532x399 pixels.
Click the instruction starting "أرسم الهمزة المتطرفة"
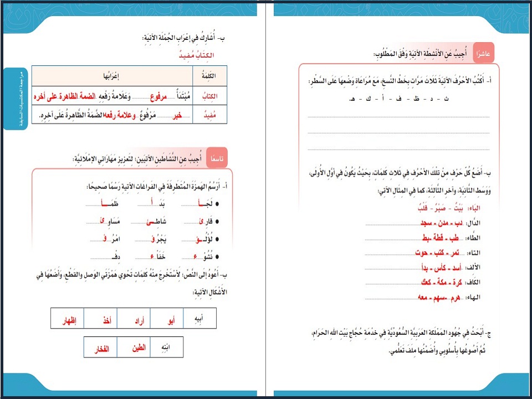pyautogui.click(x=157, y=186)
